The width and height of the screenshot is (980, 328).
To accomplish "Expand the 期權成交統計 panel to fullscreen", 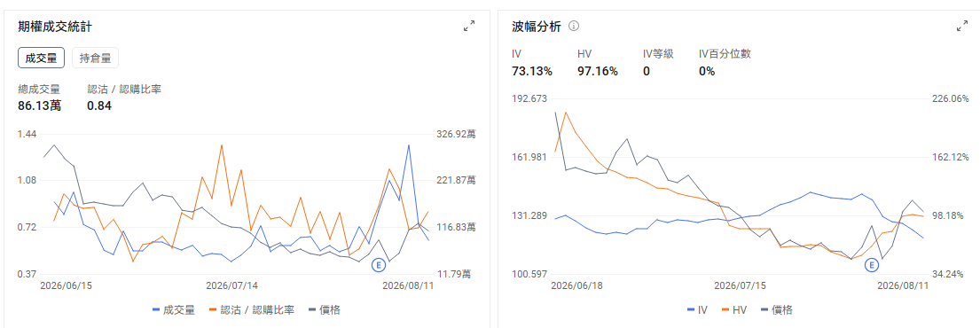I will pyautogui.click(x=469, y=27).
